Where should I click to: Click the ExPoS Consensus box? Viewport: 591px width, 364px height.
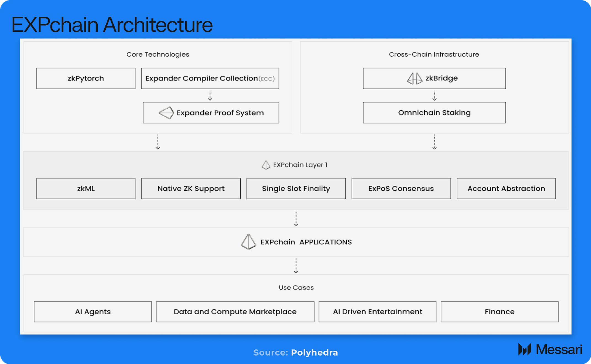coord(401,189)
